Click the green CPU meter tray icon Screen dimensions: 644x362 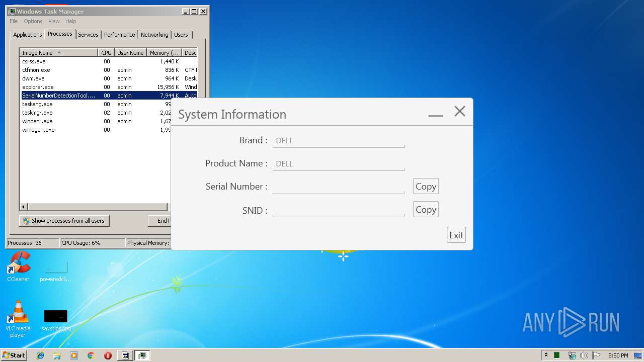tap(557, 355)
